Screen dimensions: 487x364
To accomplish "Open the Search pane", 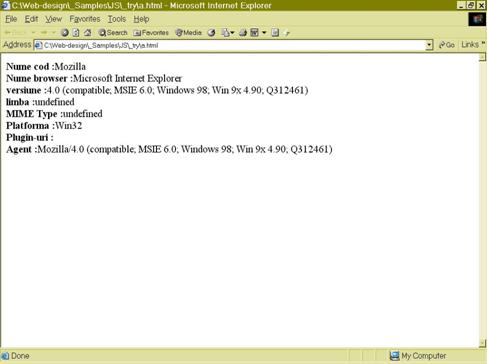I will 113,33.
